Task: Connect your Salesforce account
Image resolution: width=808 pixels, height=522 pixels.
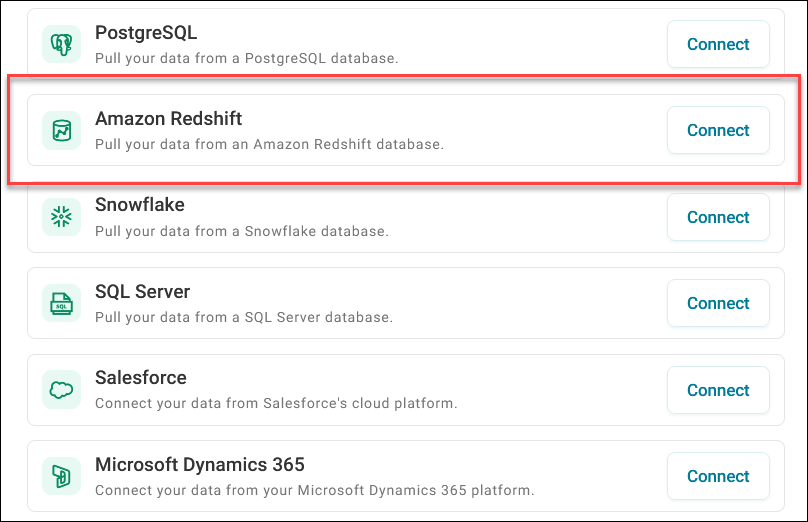Action: point(717,390)
